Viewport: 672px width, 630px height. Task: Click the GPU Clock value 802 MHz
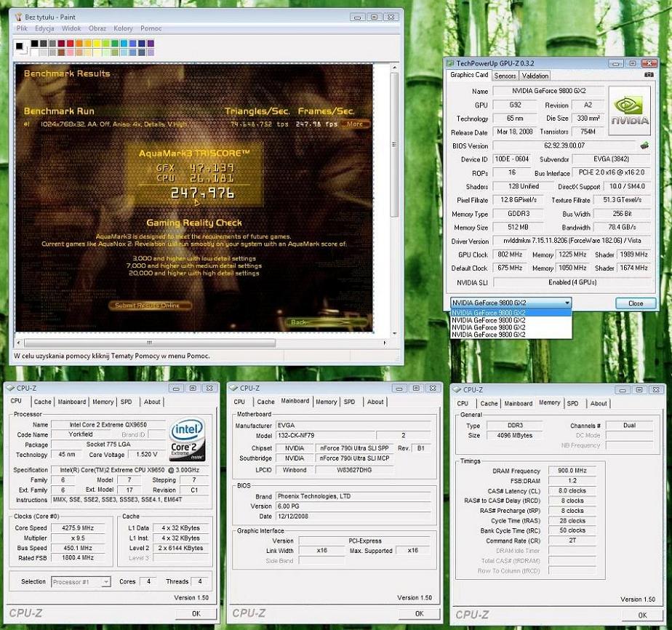pos(510,255)
